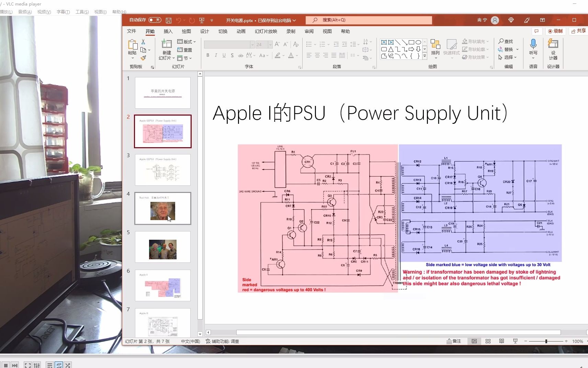Viewport: 588px width, 368px height.
Task: Click the Undo arrow icon
Action: coord(178,20)
